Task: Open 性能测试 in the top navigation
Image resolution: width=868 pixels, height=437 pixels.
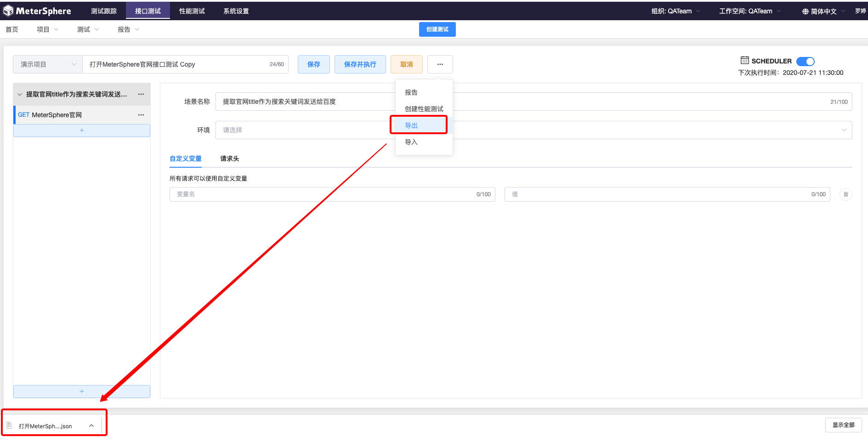Action: 192,11
